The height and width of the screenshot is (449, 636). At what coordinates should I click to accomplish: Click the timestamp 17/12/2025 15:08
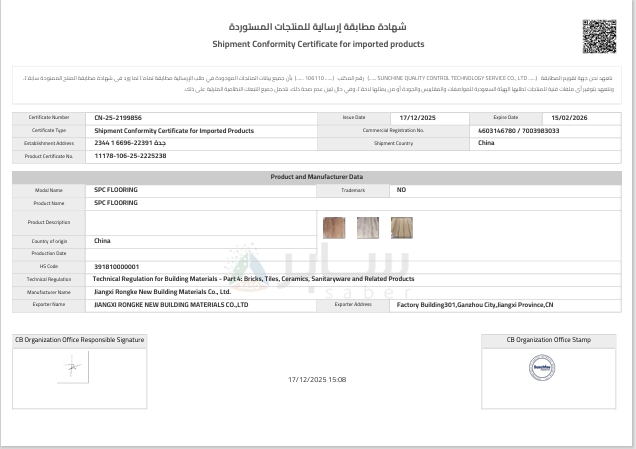tap(317, 380)
